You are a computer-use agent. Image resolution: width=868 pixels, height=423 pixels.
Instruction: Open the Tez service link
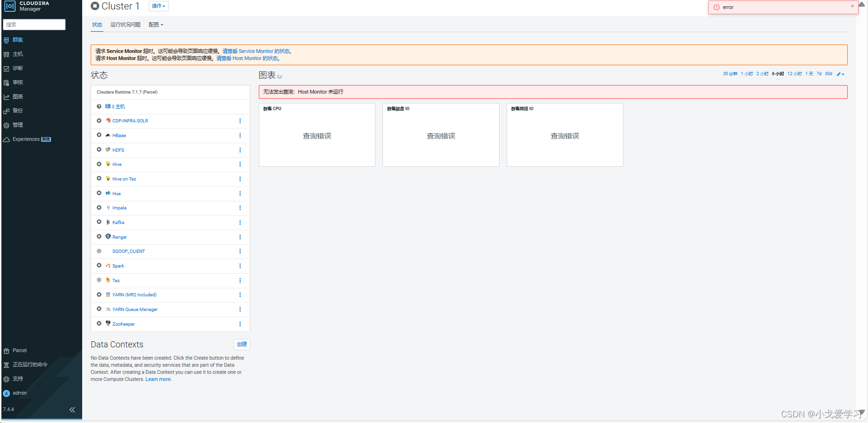click(116, 280)
